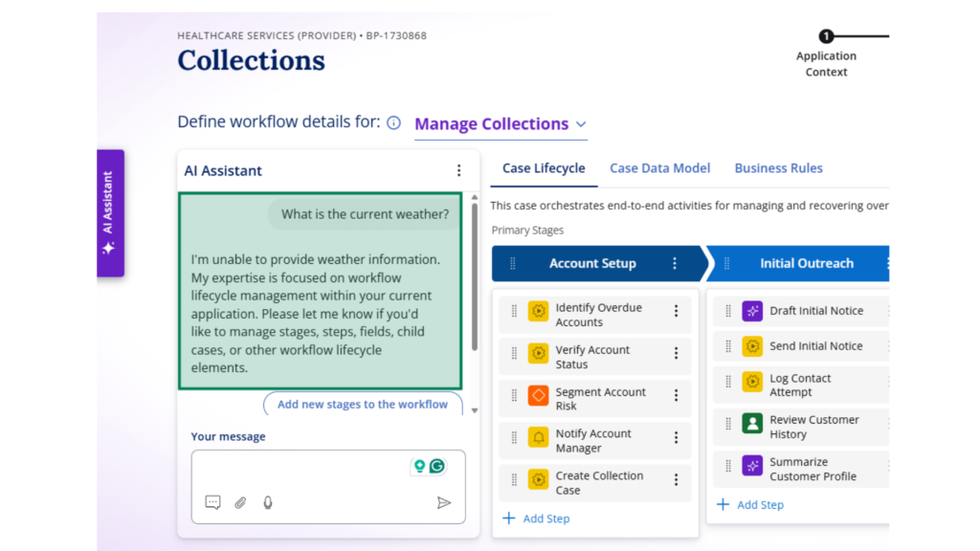Click the paperclip attachment icon in message box
Screen dimensions: 980x551
click(x=240, y=502)
